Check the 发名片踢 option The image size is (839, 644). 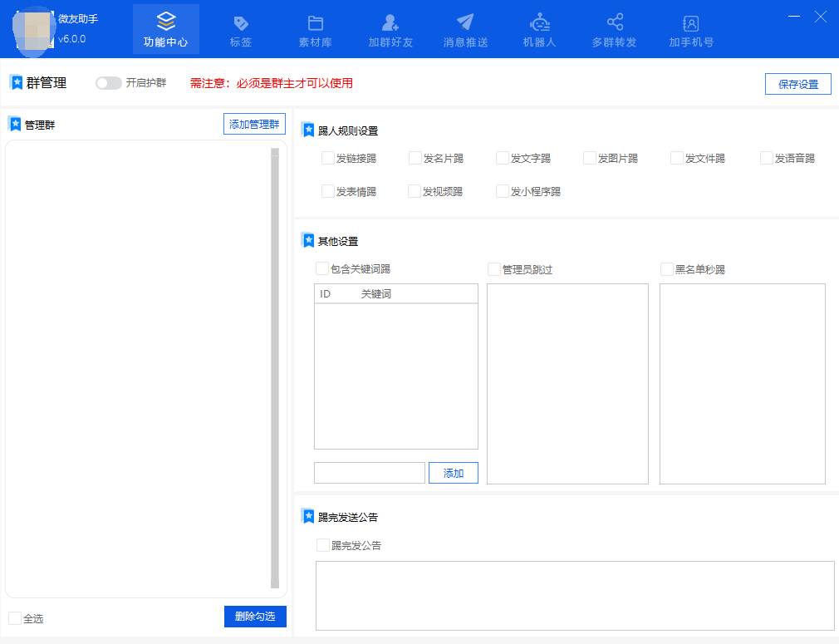[x=415, y=158]
